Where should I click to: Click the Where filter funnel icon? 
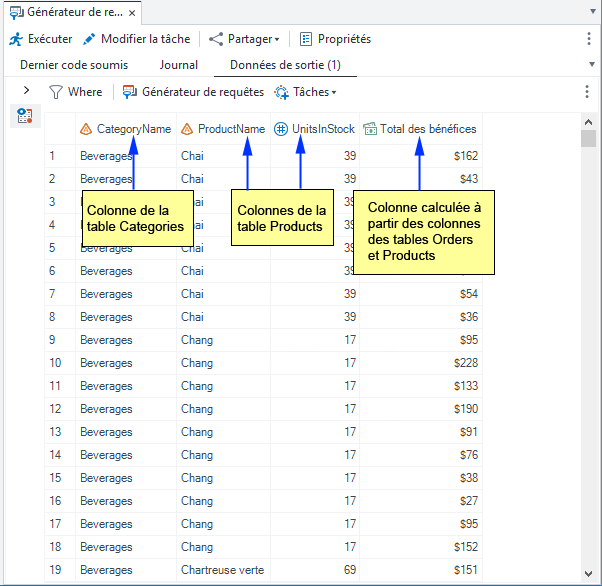coord(56,92)
